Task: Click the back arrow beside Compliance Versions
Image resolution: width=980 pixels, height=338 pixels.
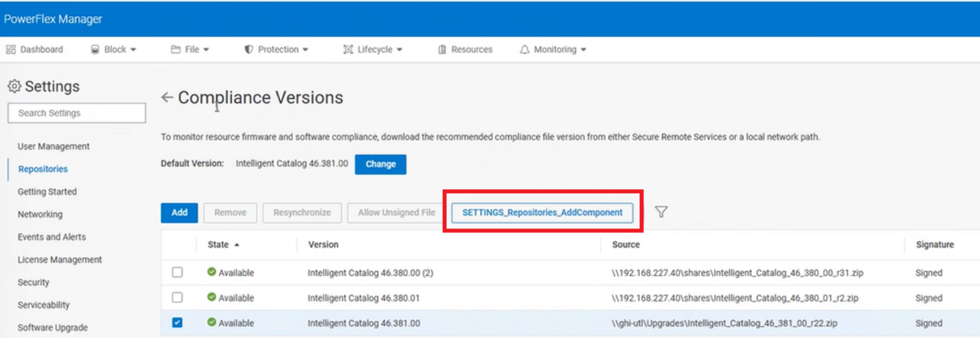Action: tap(167, 97)
